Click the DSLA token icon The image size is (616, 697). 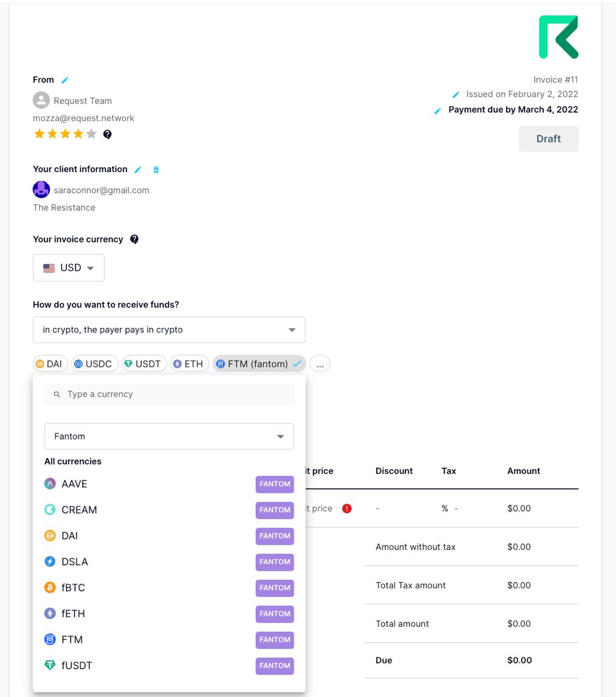pyautogui.click(x=50, y=561)
